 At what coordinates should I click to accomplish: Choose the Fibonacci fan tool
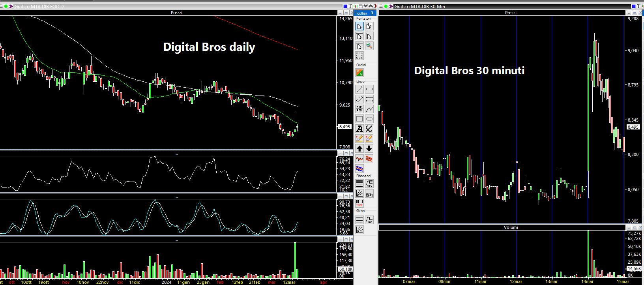tap(359, 193)
